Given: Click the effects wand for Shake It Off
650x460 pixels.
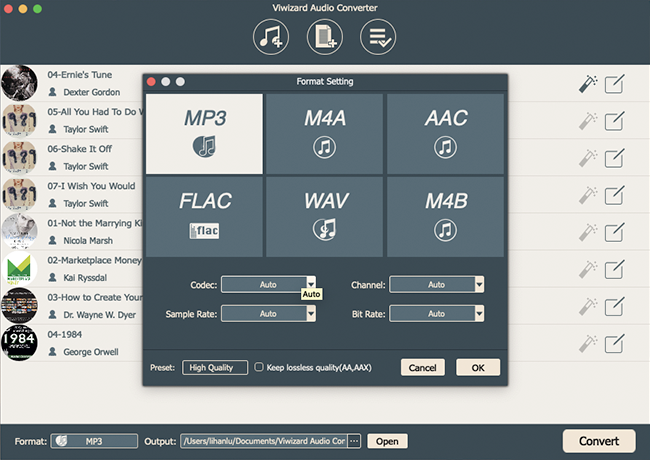Looking at the screenshot, I should coord(588,158).
